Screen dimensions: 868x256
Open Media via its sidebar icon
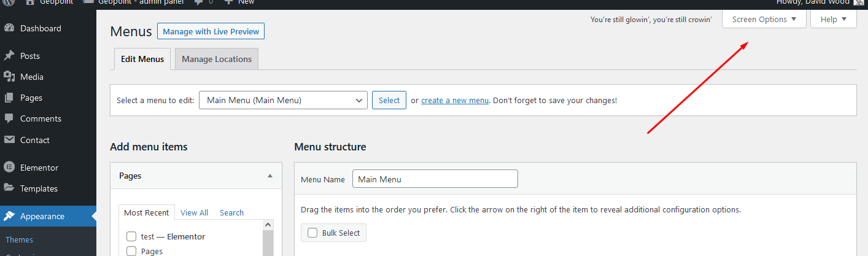9,77
